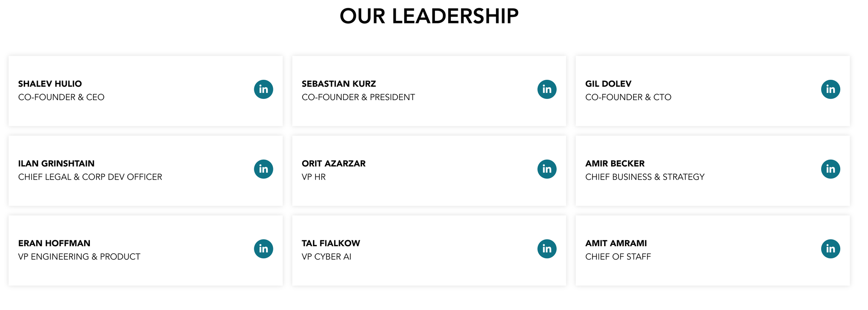Select the Tal Fialkow name text
The height and width of the screenshot is (310, 868).
coord(331,243)
